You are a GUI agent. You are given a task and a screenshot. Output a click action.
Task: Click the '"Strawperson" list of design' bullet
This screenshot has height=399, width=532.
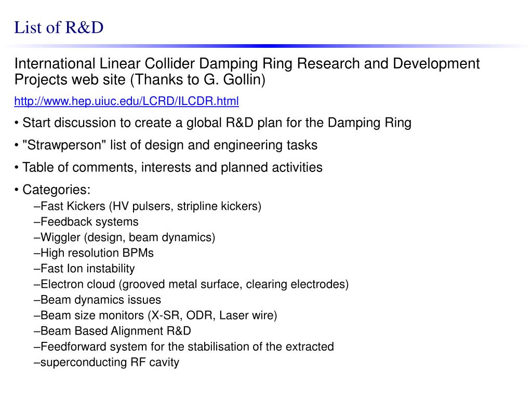(166, 145)
